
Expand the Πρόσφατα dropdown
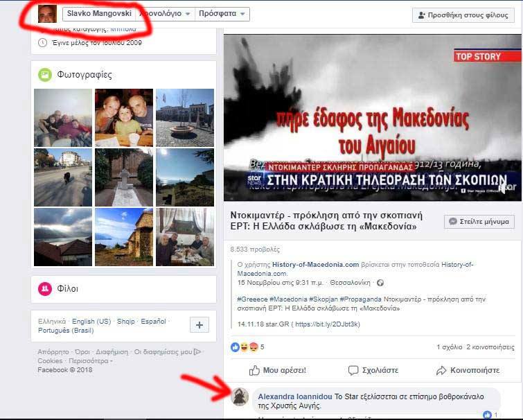(222, 14)
